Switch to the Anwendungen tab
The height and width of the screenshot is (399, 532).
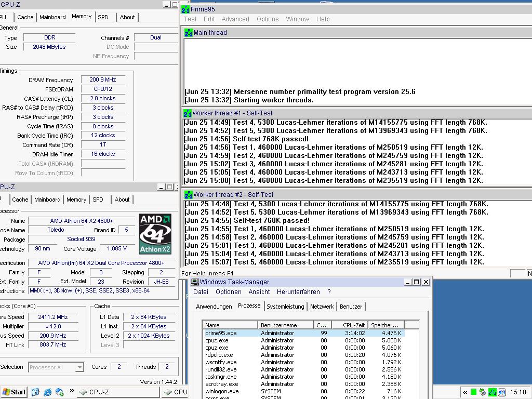pyautogui.click(x=214, y=307)
